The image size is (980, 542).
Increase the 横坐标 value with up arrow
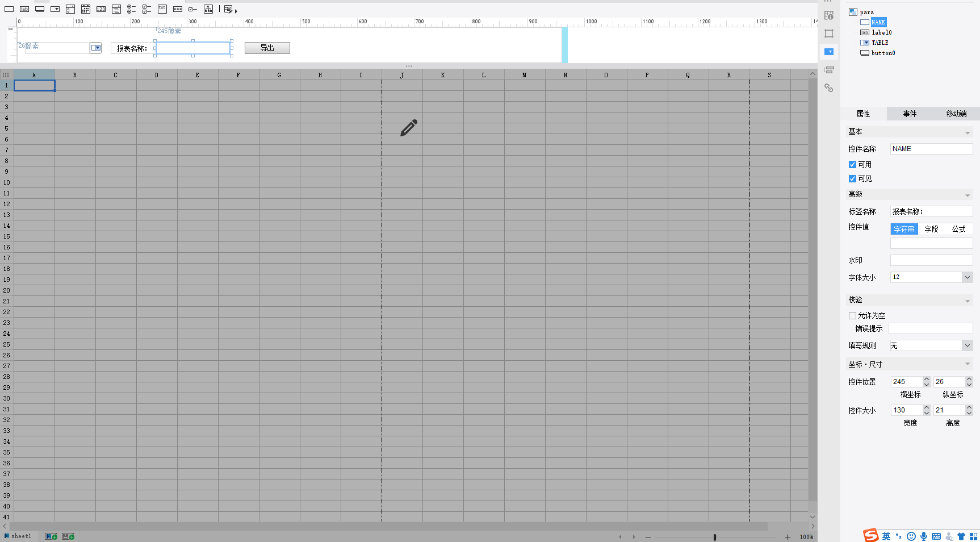[x=927, y=379]
